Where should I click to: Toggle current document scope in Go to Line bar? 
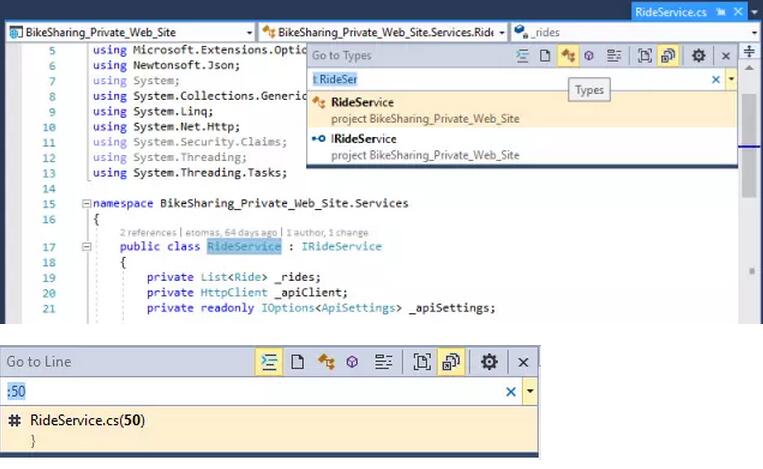[422, 362]
